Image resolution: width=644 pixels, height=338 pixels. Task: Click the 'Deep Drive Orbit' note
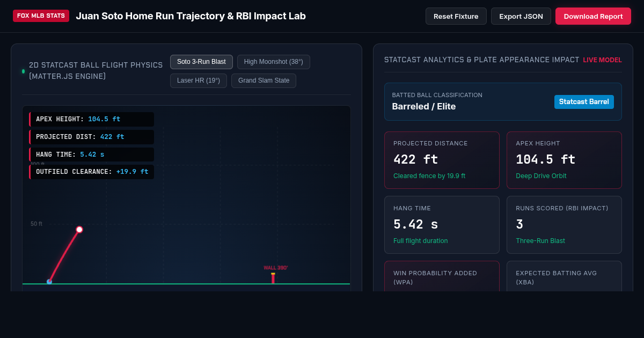click(541, 176)
